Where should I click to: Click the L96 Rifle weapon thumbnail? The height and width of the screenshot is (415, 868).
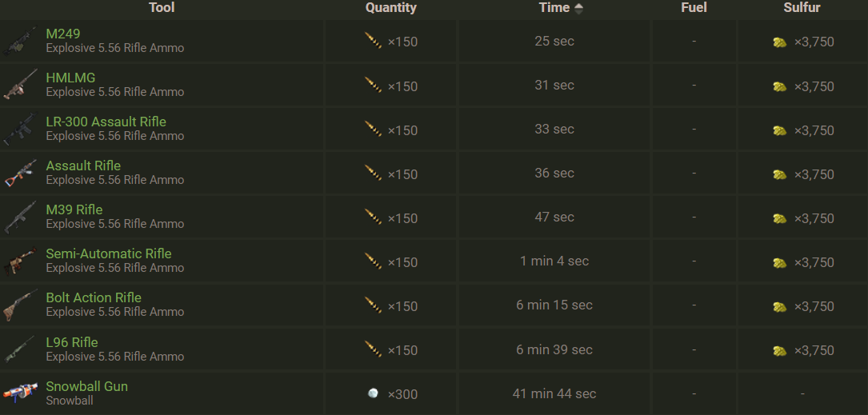[x=19, y=349]
